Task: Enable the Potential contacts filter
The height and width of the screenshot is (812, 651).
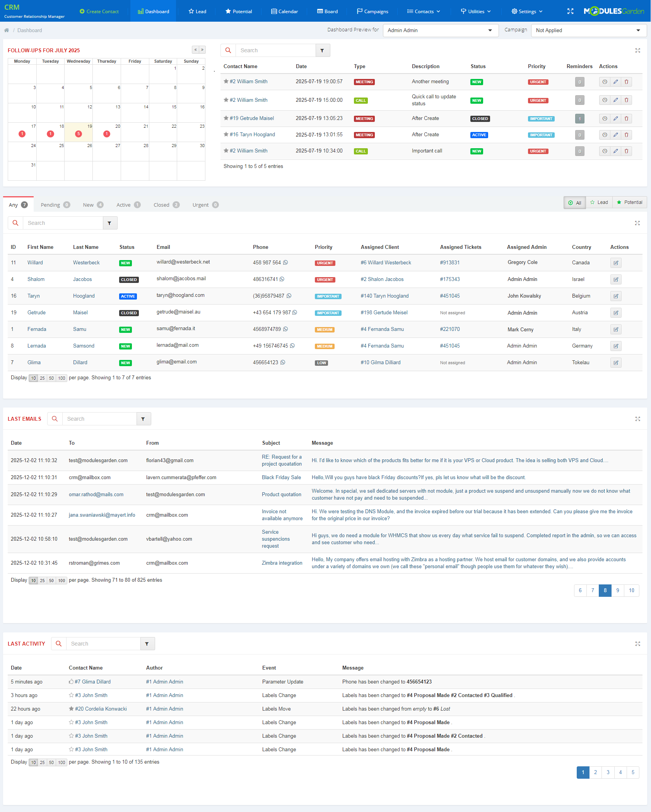Action: pos(629,202)
